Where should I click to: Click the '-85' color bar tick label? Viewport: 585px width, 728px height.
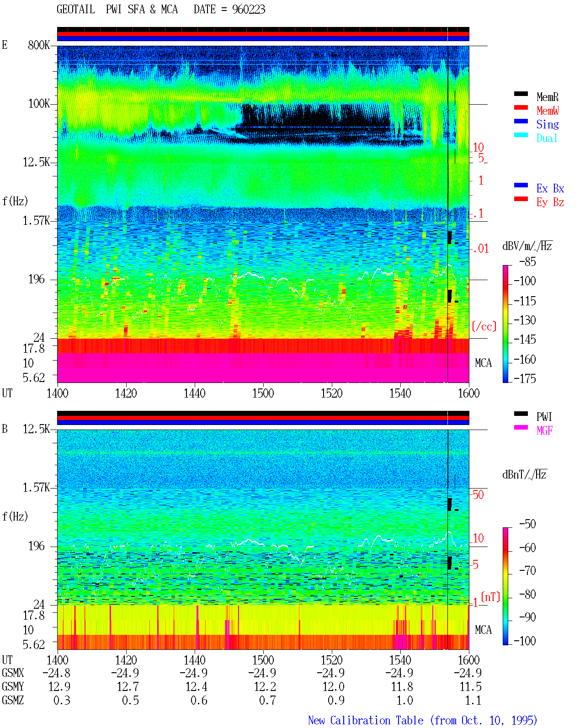[528, 262]
